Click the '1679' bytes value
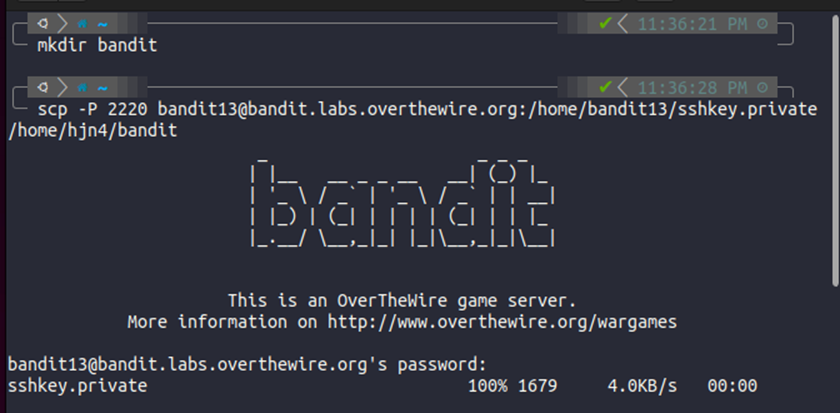The width and height of the screenshot is (840, 413). [537, 386]
